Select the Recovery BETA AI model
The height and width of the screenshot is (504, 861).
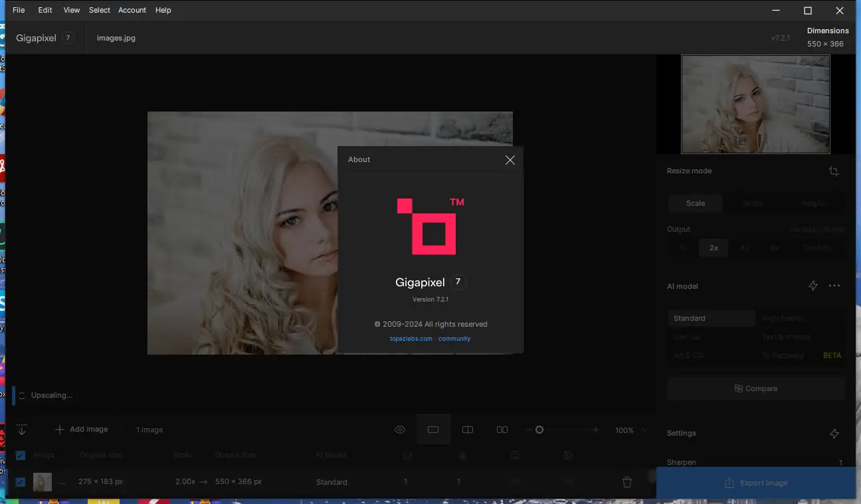click(x=800, y=355)
